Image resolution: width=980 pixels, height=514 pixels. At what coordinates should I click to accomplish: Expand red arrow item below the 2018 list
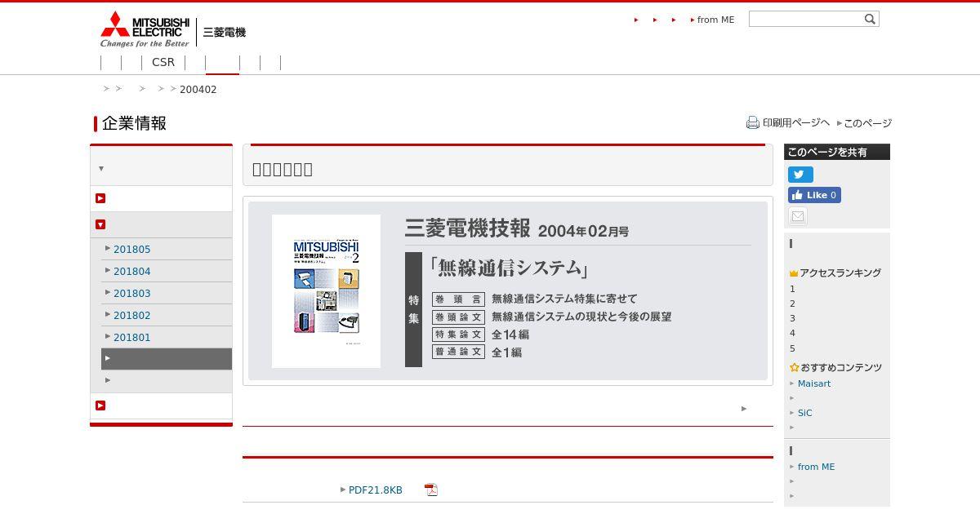(x=100, y=405)
